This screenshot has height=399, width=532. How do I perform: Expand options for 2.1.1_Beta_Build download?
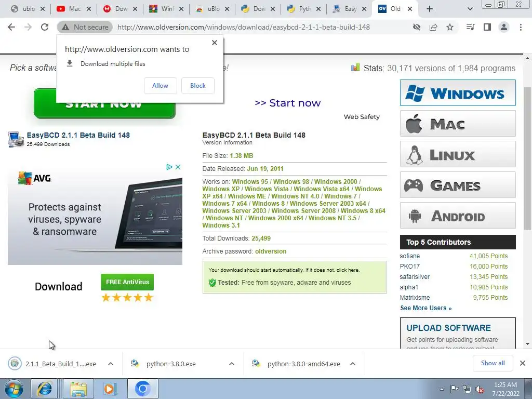(111, 364)
